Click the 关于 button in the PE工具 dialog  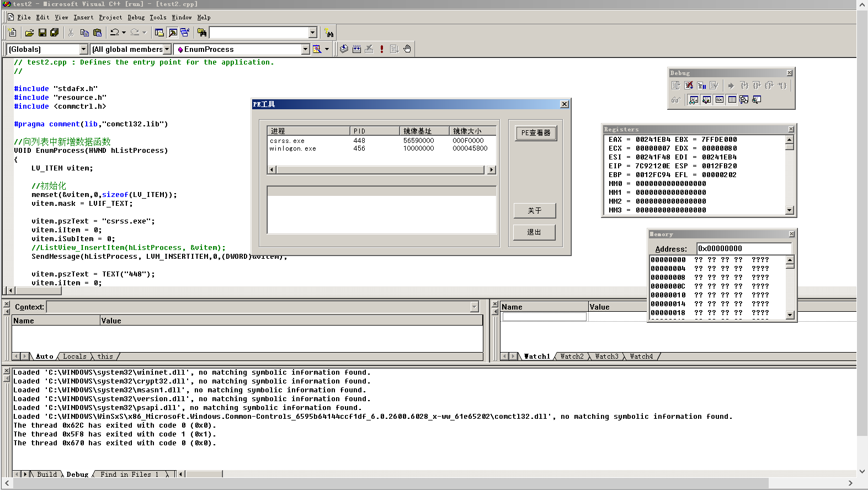click(535, 211)
